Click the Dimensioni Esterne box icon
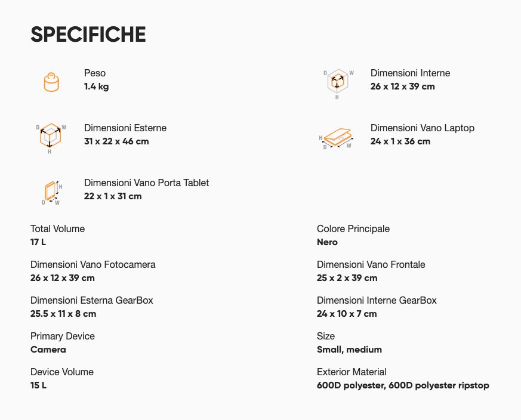The width and height of the screenshot is (521, 420). 51,136
